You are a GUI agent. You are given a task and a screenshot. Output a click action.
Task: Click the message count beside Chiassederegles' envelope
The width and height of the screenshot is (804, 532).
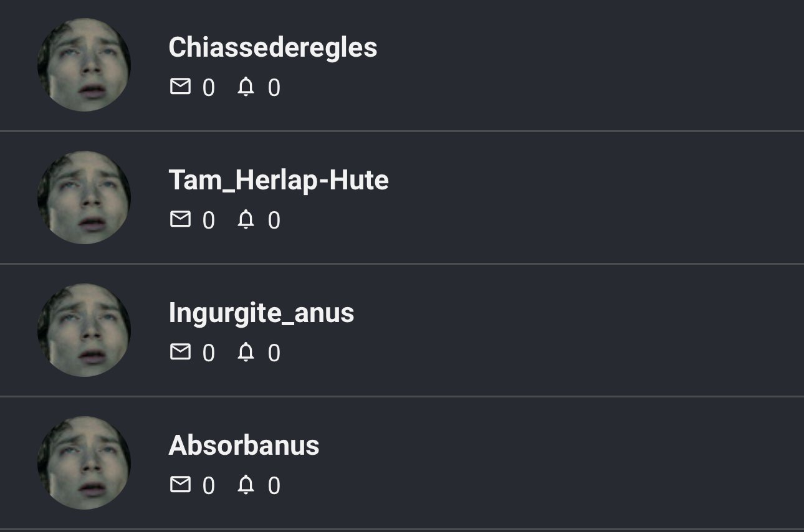209,88
